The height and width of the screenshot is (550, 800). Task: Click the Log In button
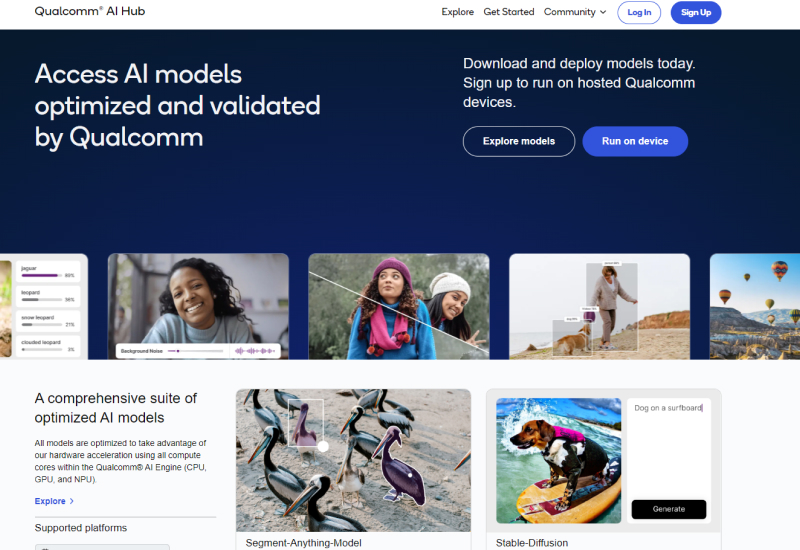point(639,12)
